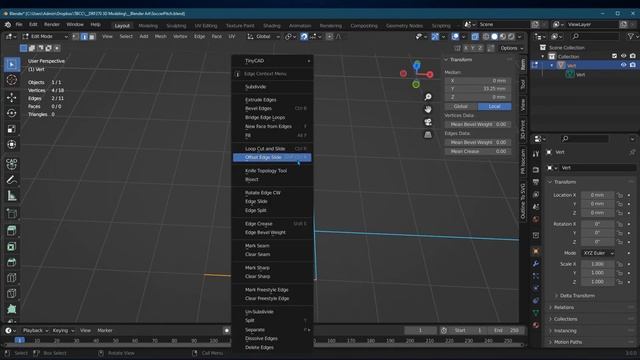The width and height of the screenshot is (640, 360).
Task: Enable vertex select mode
Action: point(76,36)
